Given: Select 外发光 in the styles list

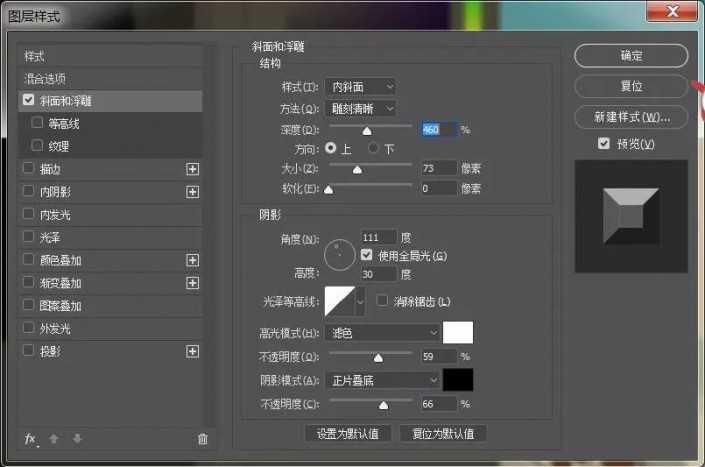Looking at the screenshot, I should pos(55,328).
